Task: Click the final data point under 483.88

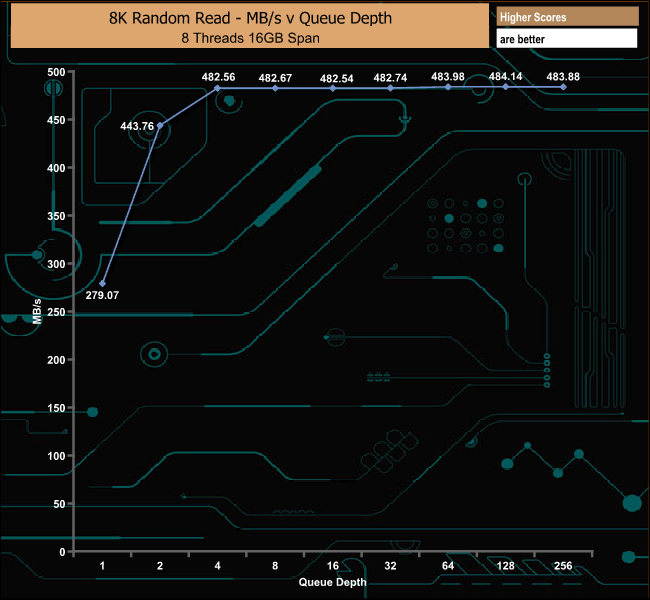Action: click(x=564, y=88)
